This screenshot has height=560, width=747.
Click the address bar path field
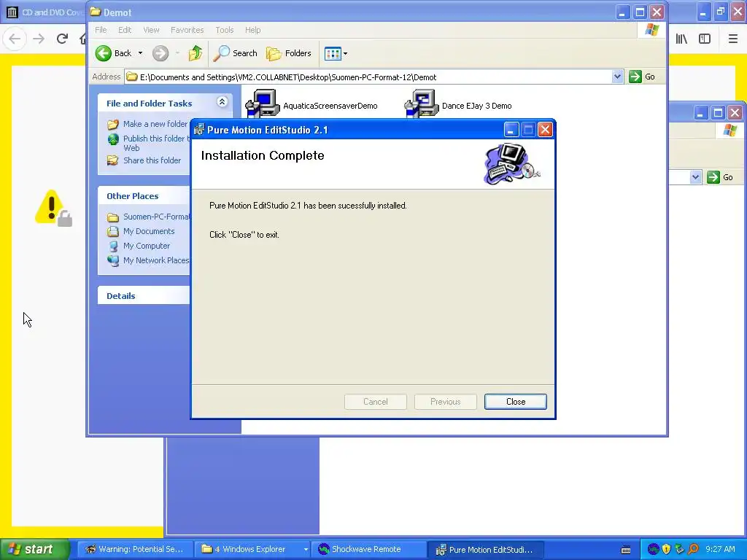[x=368, y=77]
